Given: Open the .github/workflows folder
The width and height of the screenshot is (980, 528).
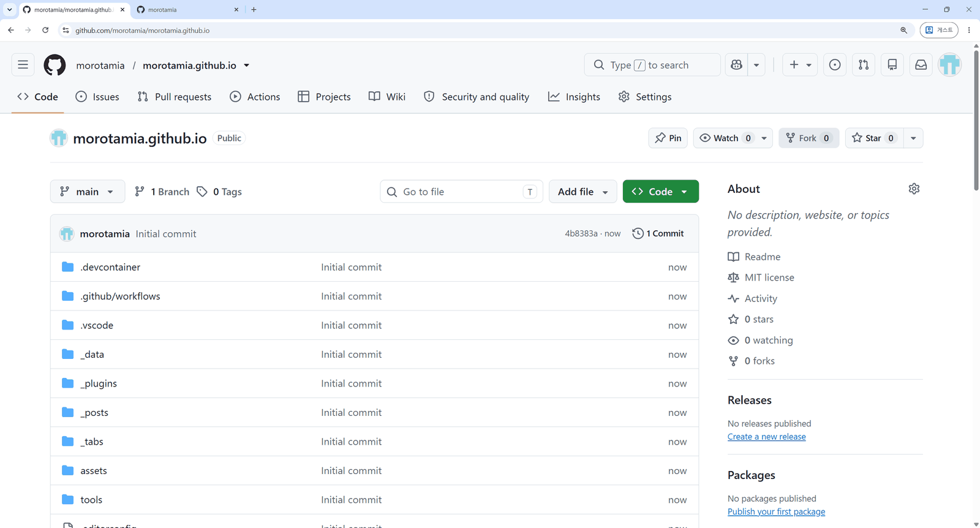Looking at the screenshot, I should 120,296.
